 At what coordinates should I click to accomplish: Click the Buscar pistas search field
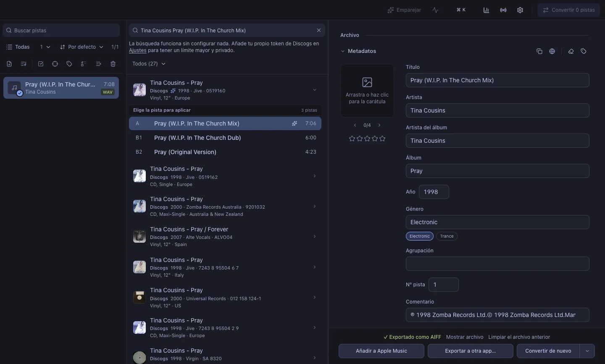[61, 30]
